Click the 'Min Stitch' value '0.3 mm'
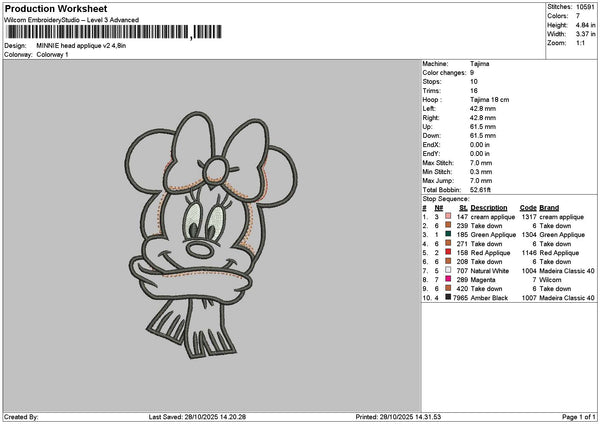 pos(481,172)
